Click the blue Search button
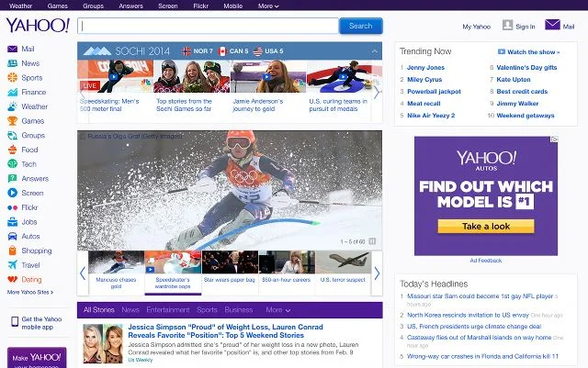 click(361, 26)
